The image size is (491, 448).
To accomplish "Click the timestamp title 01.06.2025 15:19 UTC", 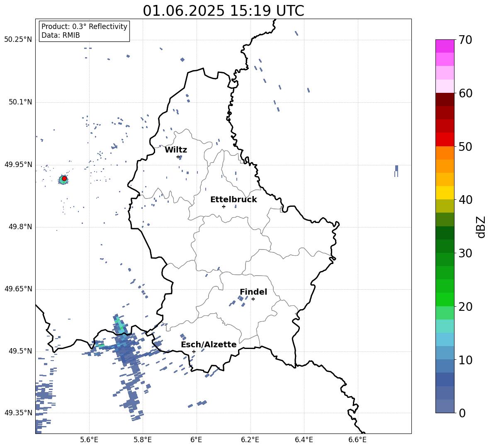I will pyautogui.click(x=223, y=11).
